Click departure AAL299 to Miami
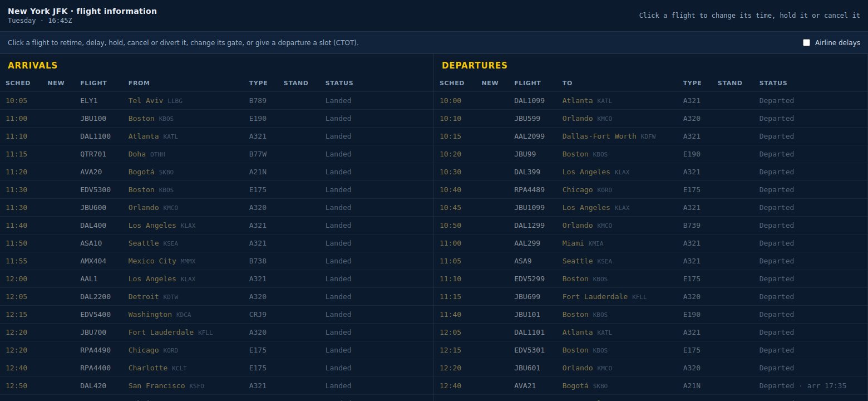 651,243
